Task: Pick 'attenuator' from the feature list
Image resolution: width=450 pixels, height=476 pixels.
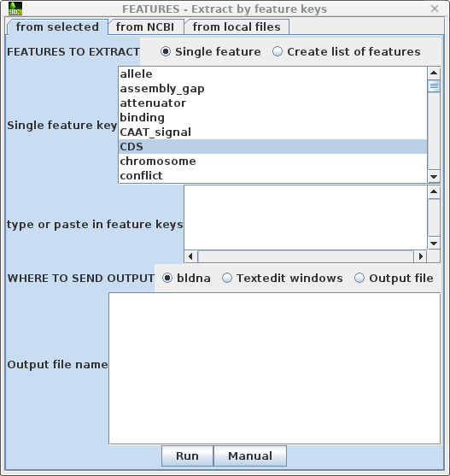Action: click(272, 103)
